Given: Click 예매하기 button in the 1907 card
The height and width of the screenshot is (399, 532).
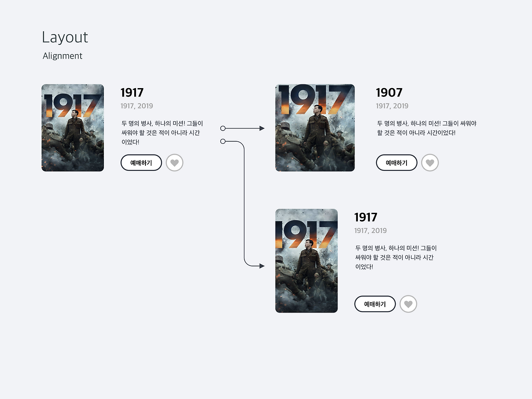Looking at the screenshot, I should (397, 163).
